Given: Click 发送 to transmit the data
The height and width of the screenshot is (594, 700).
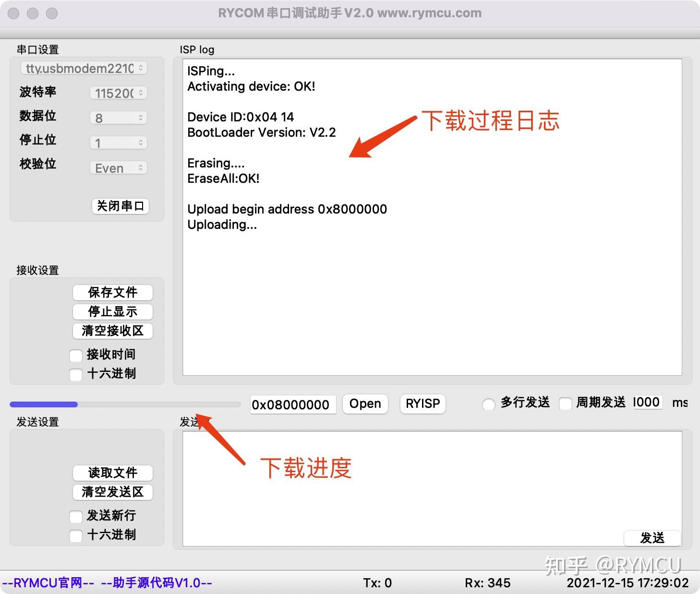Looking at the screenshot, I should (652, 538).
